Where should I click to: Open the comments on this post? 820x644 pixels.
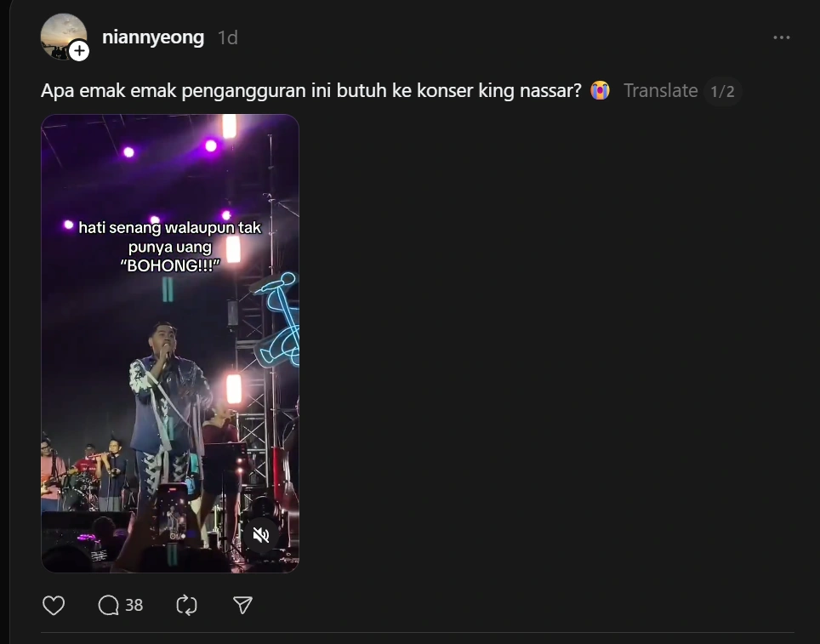point(108,605)
